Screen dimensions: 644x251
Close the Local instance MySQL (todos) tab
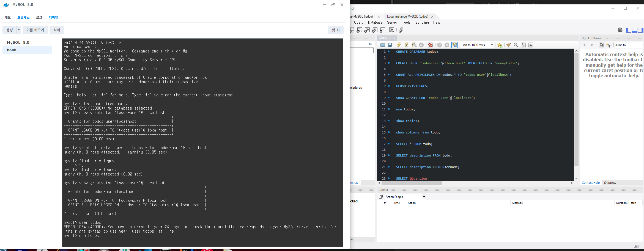tap(432, 16)
